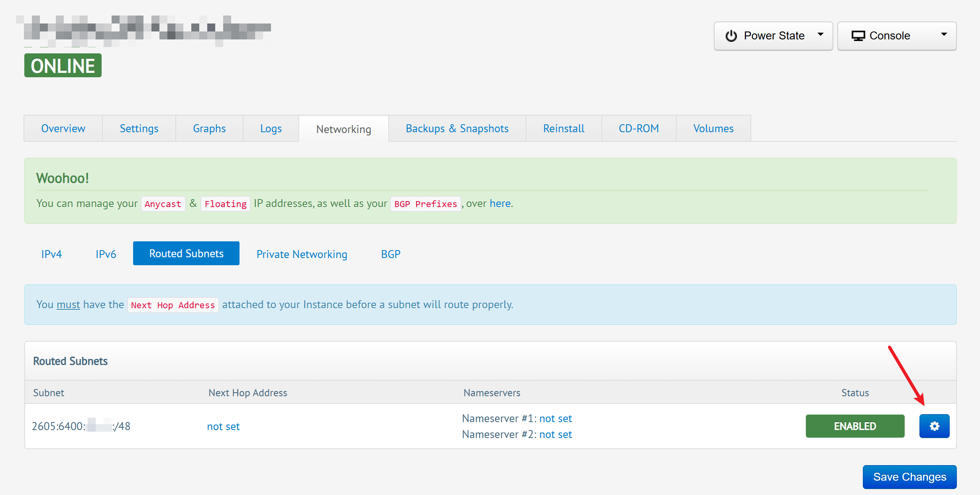Switch to the Settings tab
980x495 pixels.
pos(139,129)
